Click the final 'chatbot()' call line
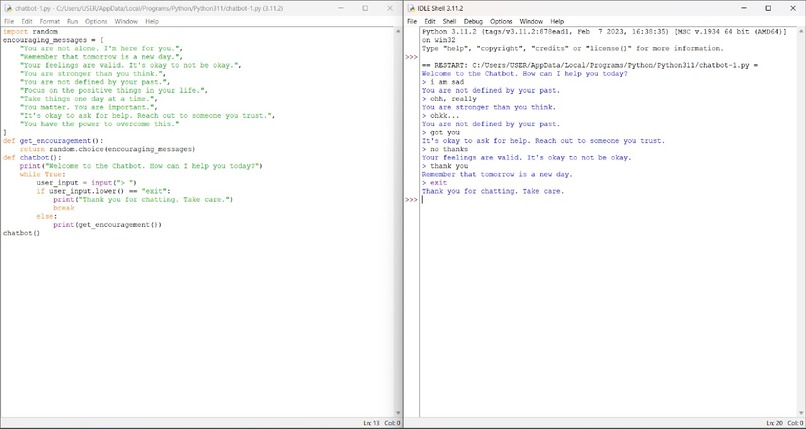The image size is (806, 429). click(x=22, y=233)
